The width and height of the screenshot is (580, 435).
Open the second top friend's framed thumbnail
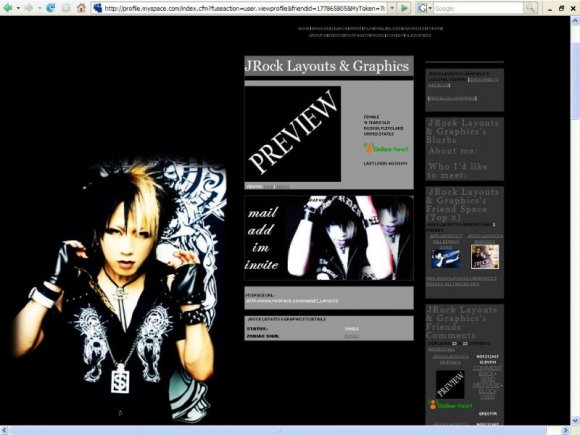pos(485,256)
